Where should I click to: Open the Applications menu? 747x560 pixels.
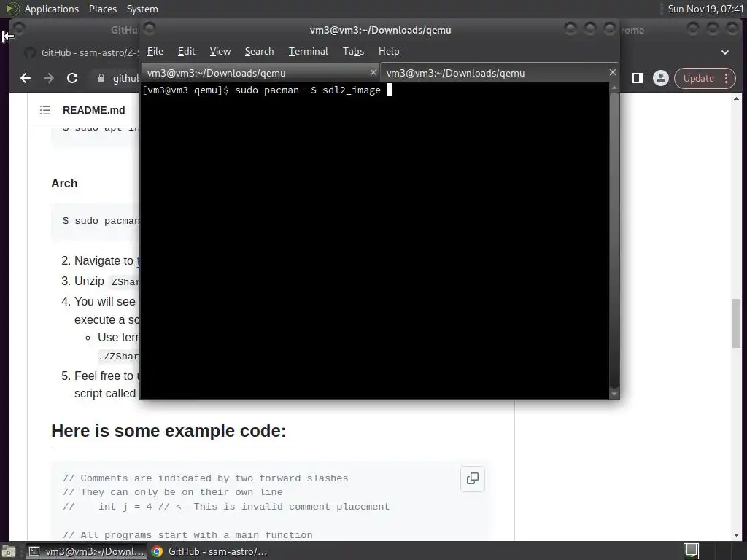52,9
